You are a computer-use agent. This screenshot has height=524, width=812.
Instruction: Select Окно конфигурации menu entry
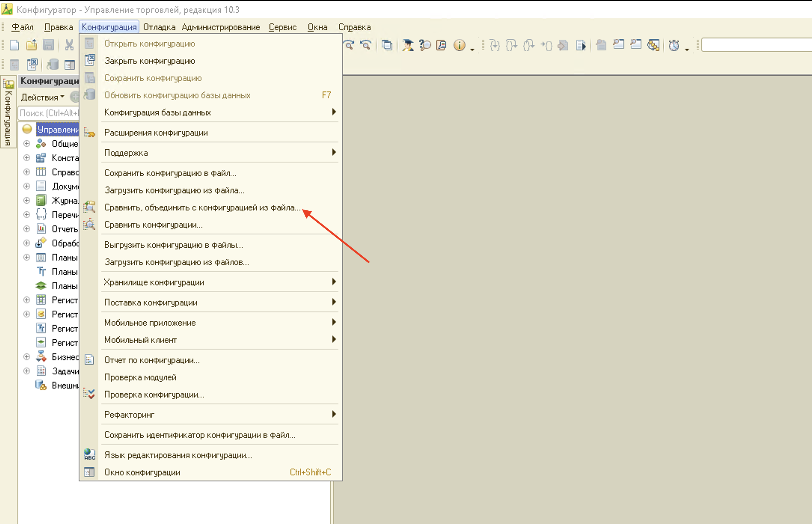point(211,472)
